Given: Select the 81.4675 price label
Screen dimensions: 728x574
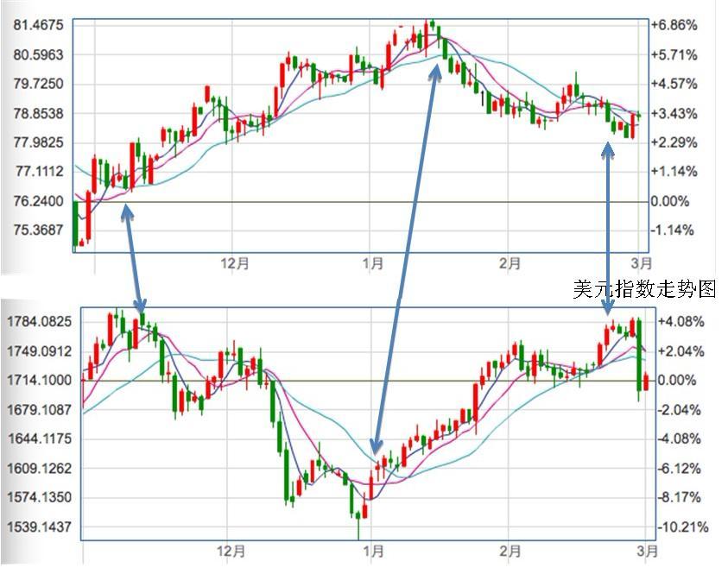Looking at the screenshot, I should (x=39, y=25).
